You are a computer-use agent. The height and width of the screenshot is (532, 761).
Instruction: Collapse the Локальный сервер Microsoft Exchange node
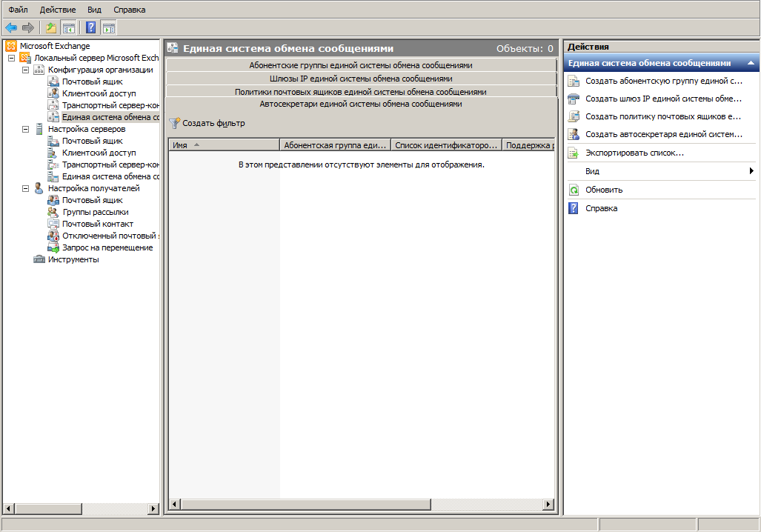point(12,59)
